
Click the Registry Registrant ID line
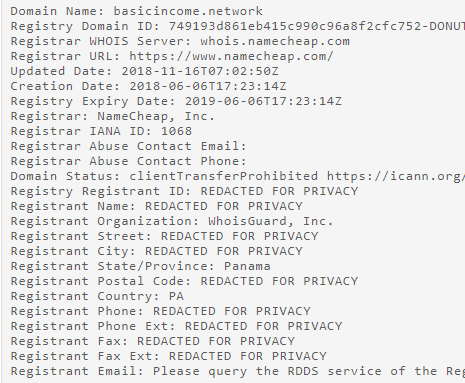click(184, 191)
